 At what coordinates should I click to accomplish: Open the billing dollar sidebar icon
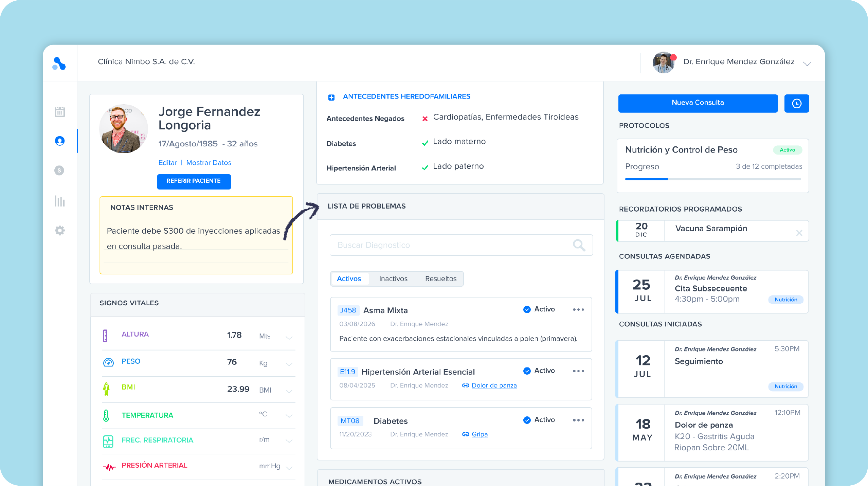point(59,170)
